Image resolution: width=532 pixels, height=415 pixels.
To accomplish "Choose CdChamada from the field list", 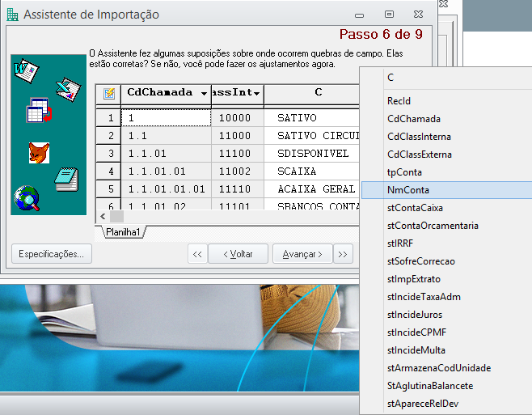I will click(445, 119).
